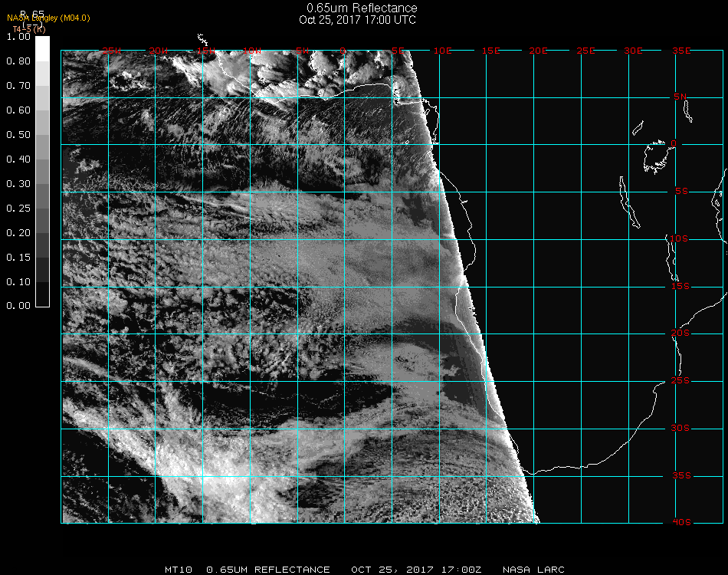
Task: Click the "NASA LARC" footer text
Action: coord(533,570)
